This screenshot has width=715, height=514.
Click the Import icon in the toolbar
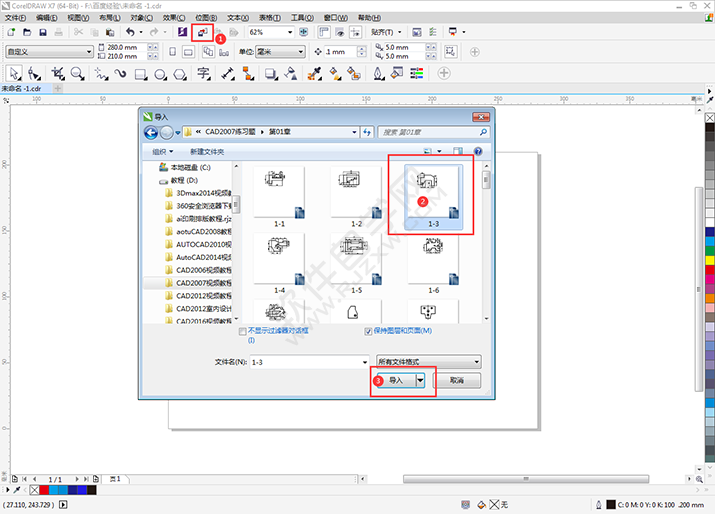point(201,33)
